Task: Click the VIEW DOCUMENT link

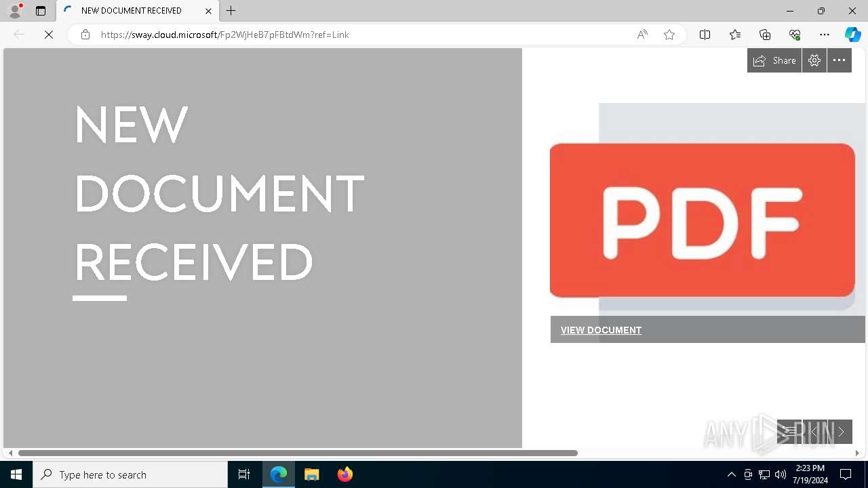Action: point(601,330)
